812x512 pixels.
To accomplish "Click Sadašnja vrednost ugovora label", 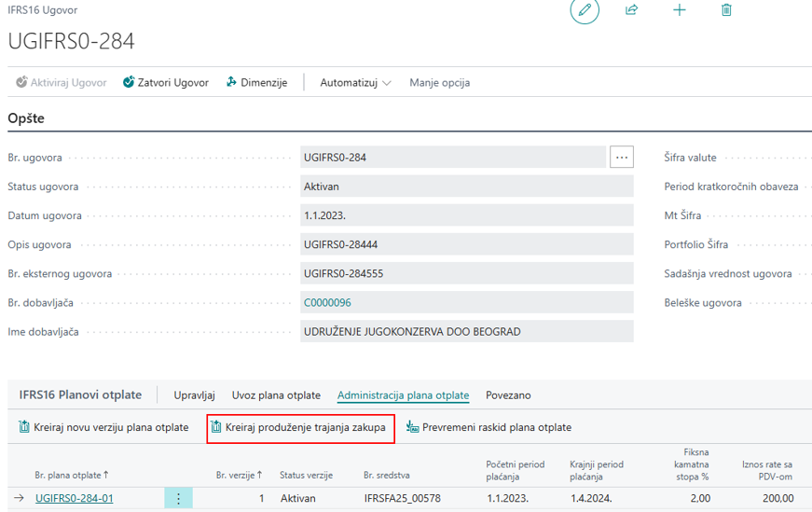I will 727,273.
